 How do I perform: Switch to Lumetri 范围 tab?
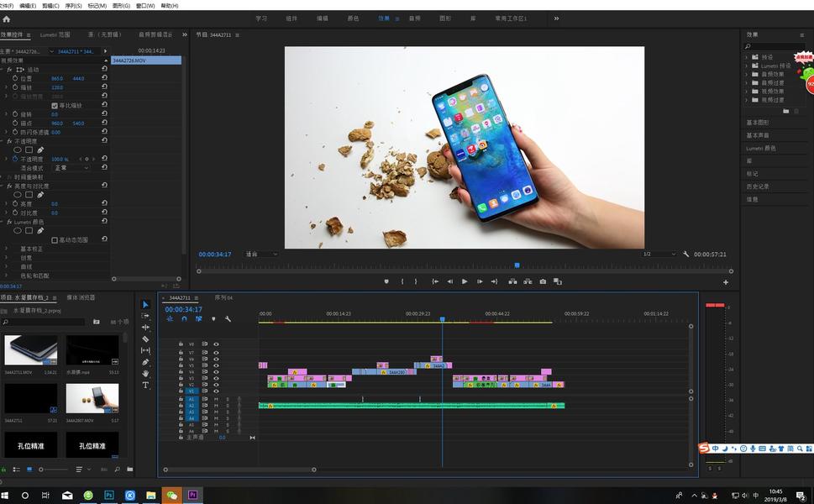coord(55,34)
